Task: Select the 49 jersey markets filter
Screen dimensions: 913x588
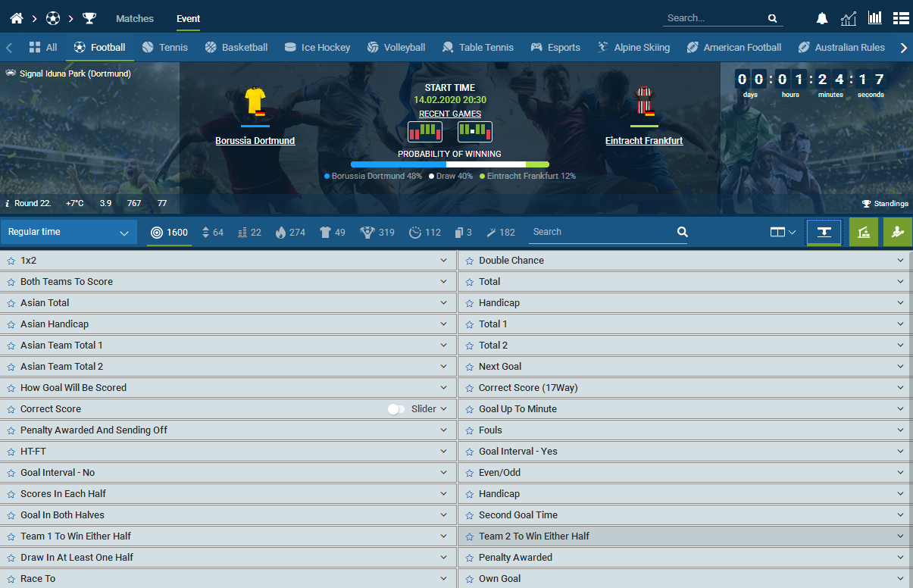Action: point(333,233)
